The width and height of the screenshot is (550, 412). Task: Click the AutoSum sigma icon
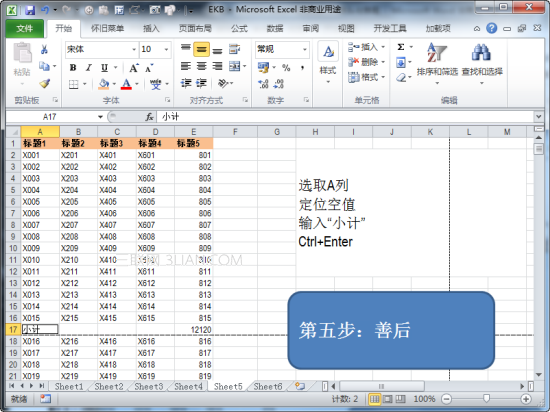click(x=401, y=47)
